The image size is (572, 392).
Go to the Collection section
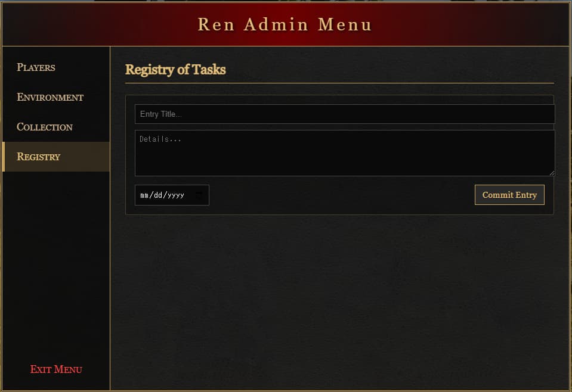coord(45,127)
